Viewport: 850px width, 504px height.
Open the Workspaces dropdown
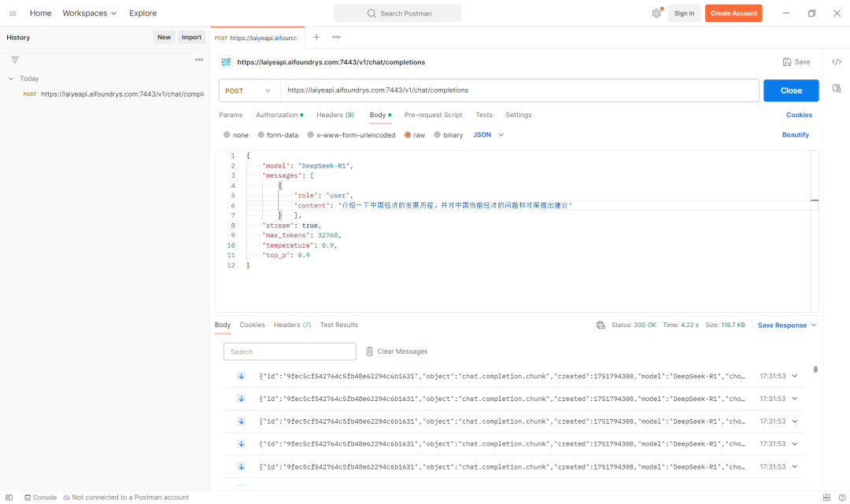90,13
